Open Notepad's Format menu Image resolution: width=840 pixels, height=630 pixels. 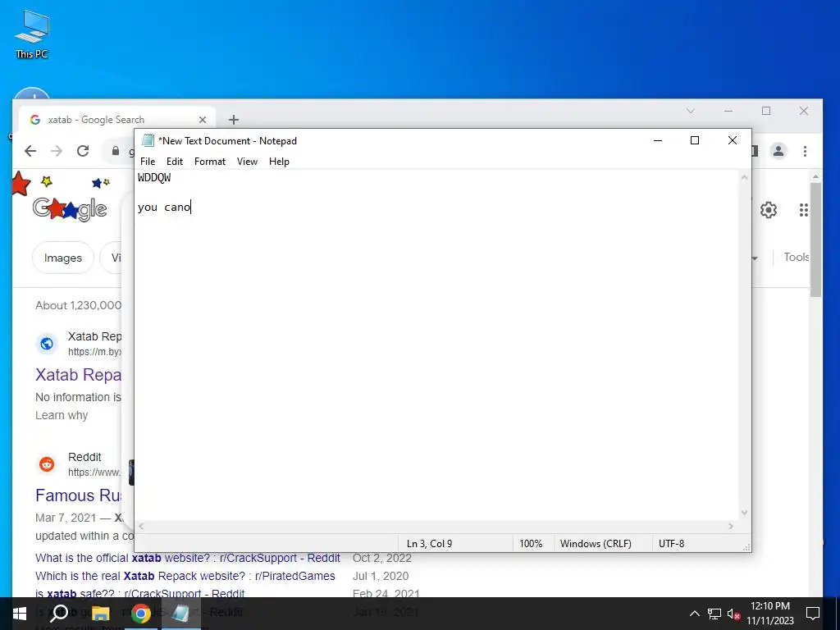209,162
